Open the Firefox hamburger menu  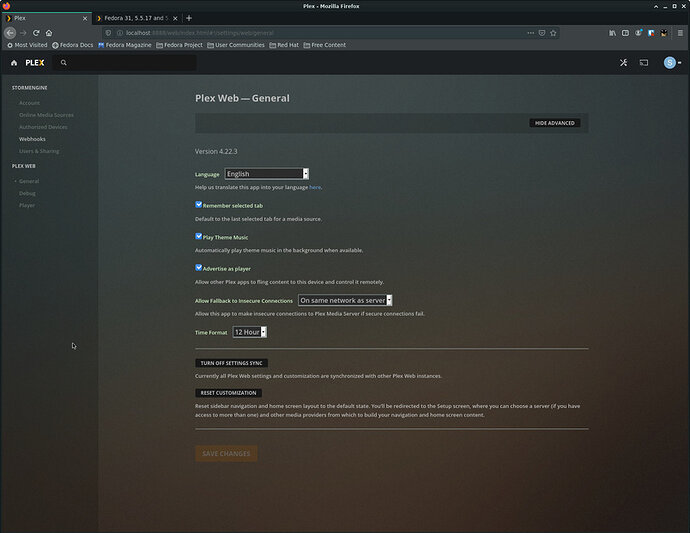[x=680, y=33]
